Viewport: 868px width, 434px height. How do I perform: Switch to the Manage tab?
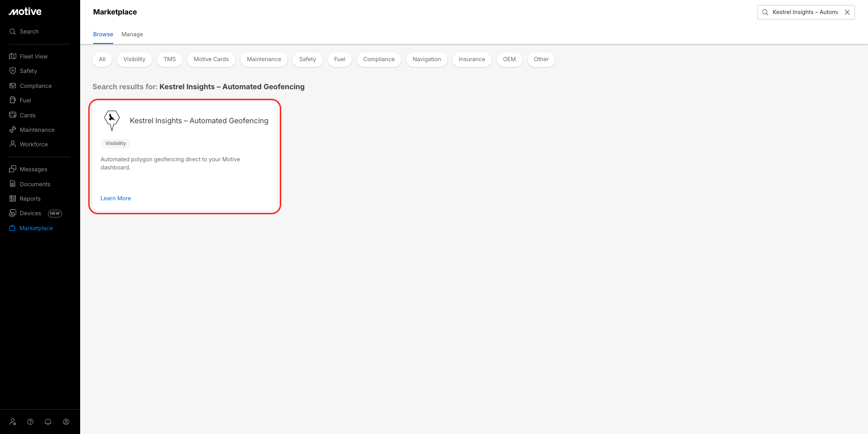132,34
